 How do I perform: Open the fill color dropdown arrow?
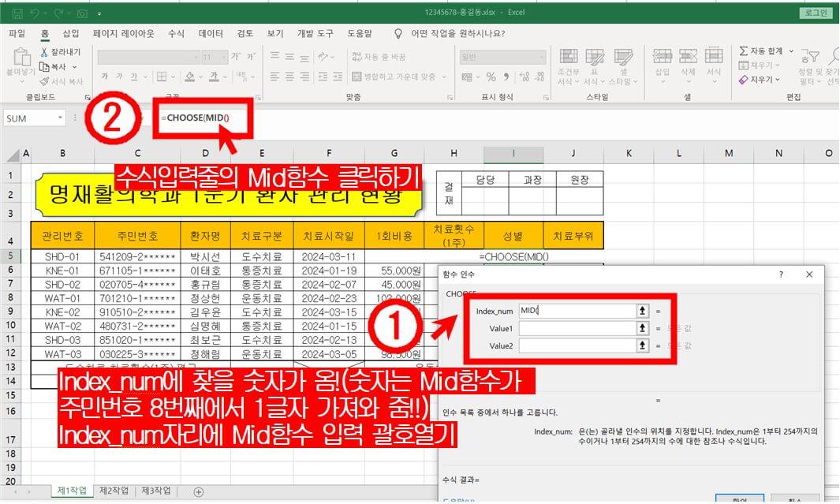tap(200, 77)
